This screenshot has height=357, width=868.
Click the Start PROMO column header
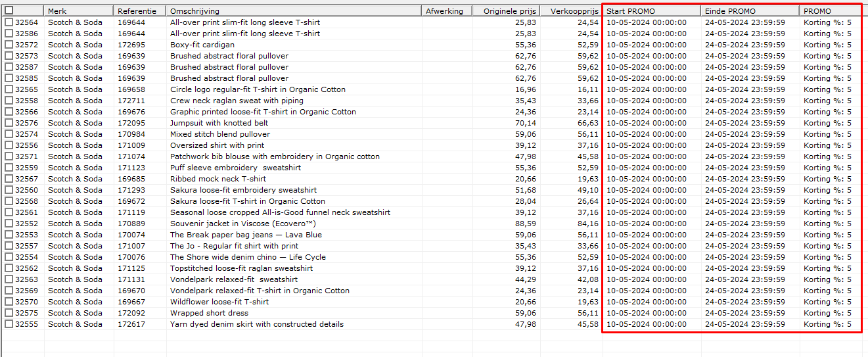pyautogui.click(x=652, y=11)
